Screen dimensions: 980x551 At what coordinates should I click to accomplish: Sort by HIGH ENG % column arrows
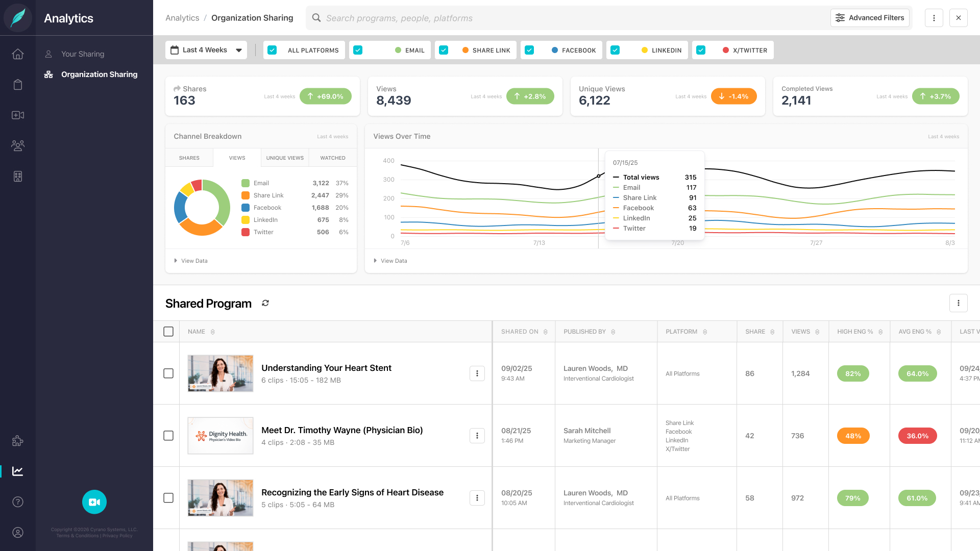pos(880,332)
